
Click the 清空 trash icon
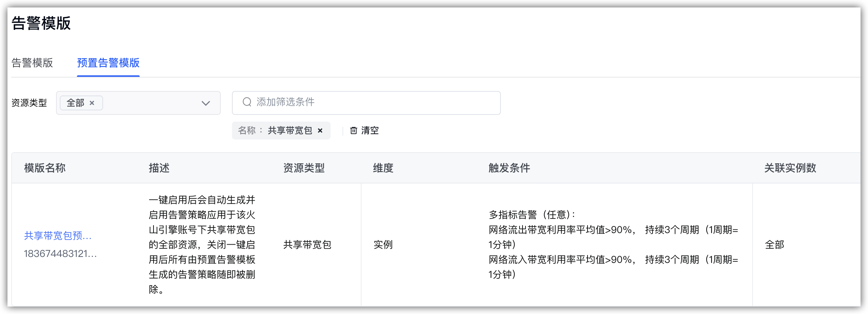353,131
